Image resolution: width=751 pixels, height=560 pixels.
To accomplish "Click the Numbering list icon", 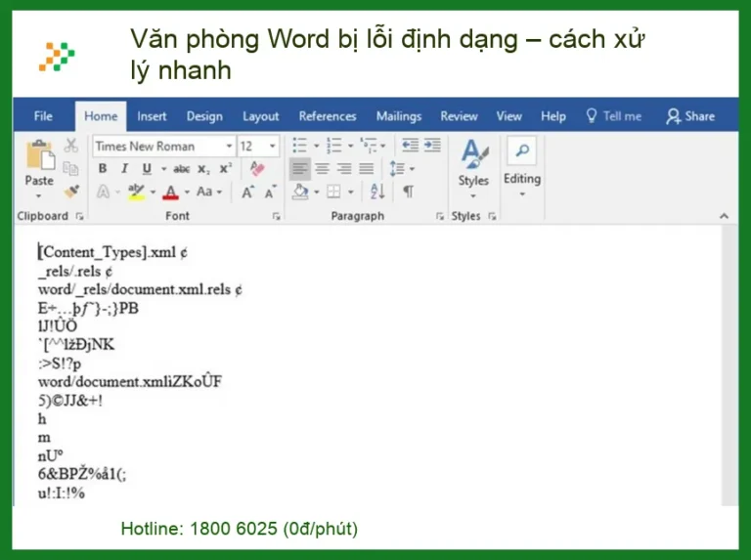I will point(333,145).
